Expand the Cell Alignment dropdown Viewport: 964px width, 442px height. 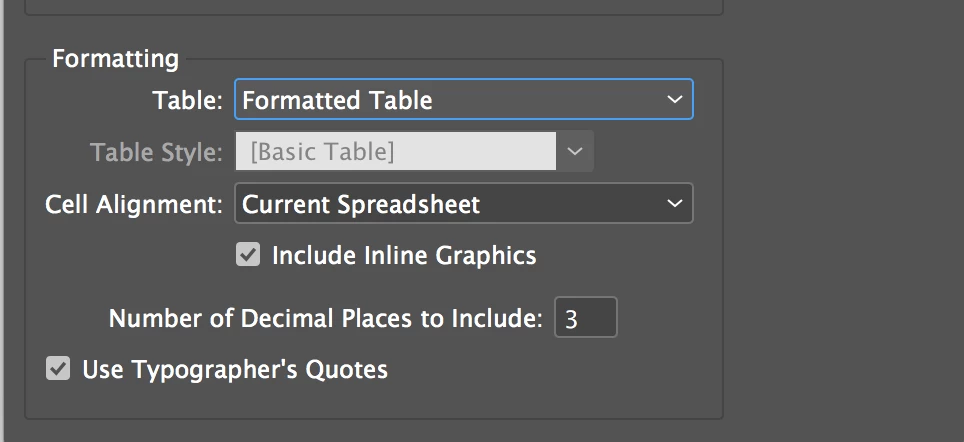(x=463, y=204)
